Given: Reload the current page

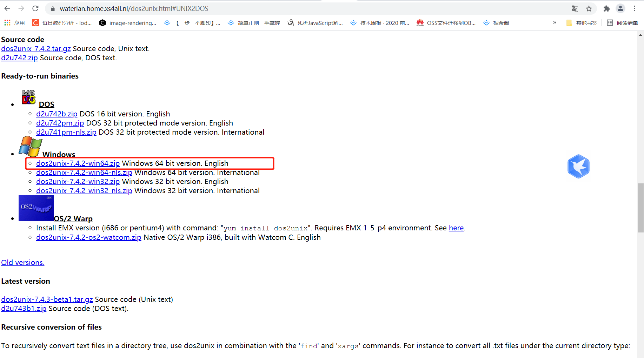Looking at the screenshot, I should click(x=35, y=8).
